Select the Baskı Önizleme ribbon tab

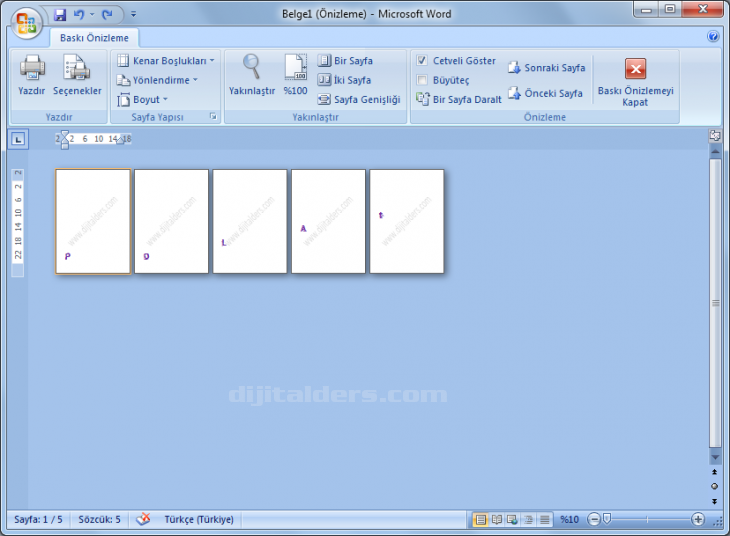tap(94, 38)
